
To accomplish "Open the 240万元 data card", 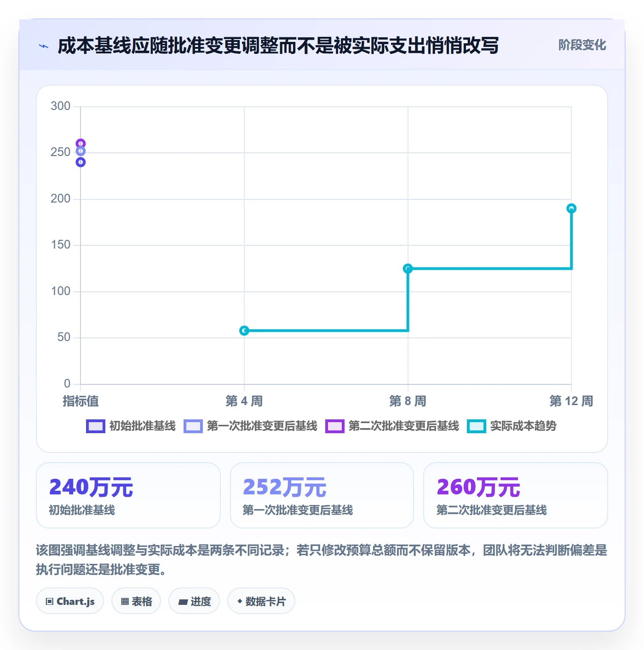I will point(128,495).
